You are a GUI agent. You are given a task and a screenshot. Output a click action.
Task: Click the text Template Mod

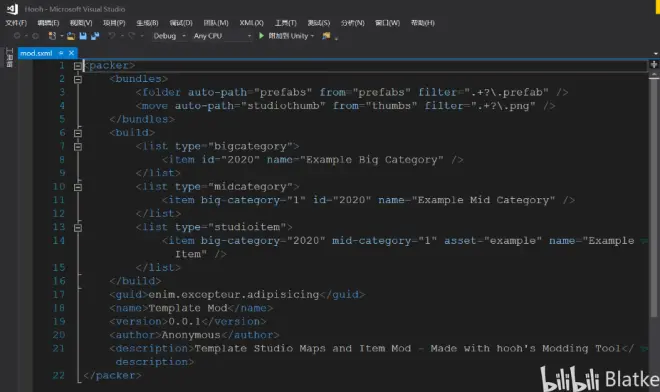tap(188, 308)
